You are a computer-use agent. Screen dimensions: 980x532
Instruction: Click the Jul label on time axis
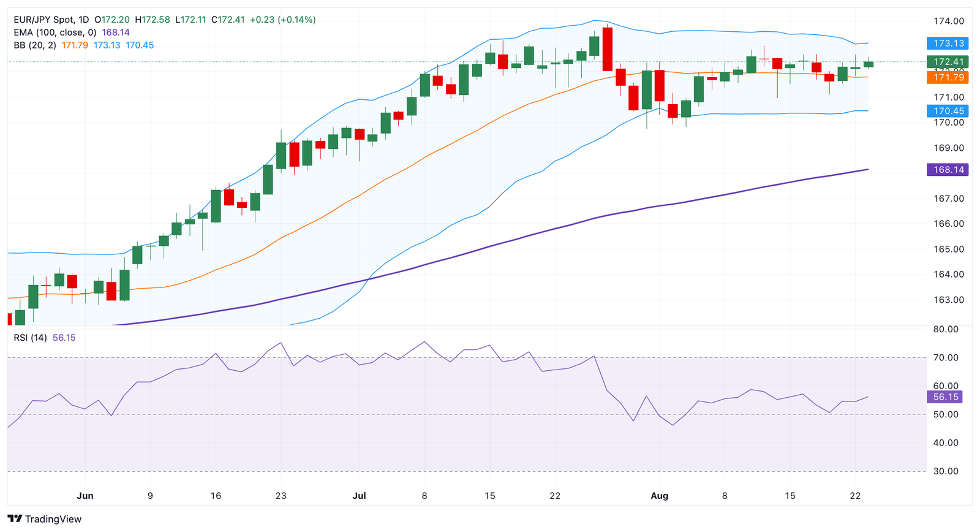(359, 496)
